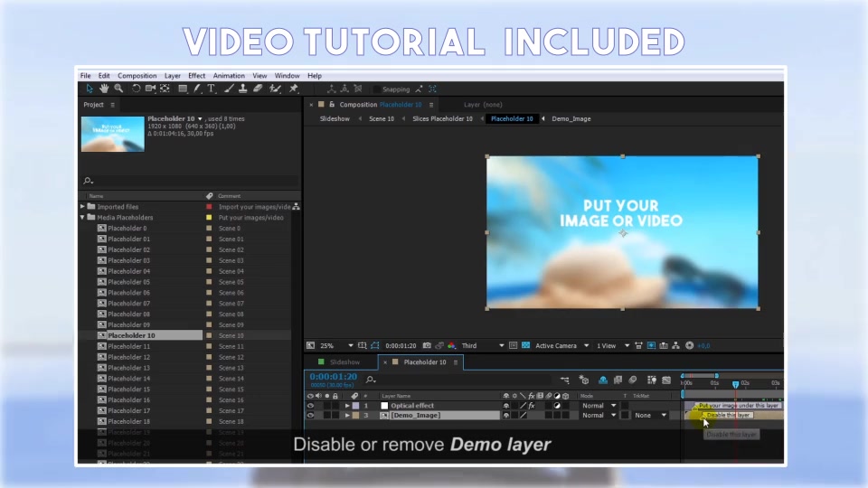Hide the Demo_Image layer with its eye
This screenshot has height=488, width=868.
pos(310,415)
